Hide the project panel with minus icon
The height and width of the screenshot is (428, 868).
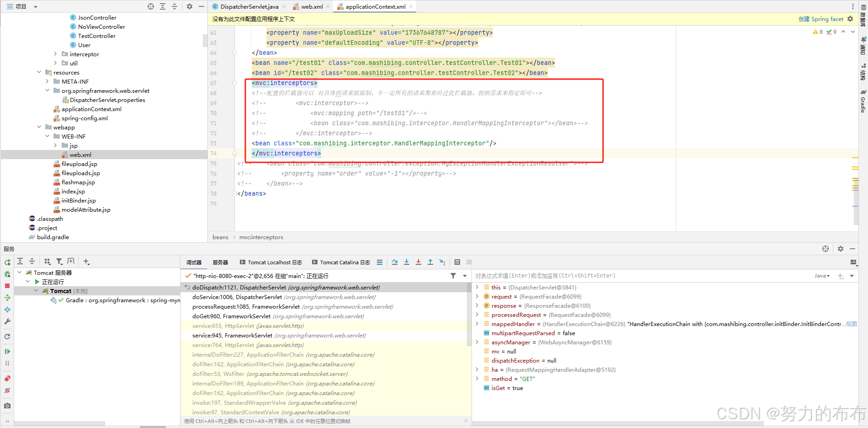[201, 6]
